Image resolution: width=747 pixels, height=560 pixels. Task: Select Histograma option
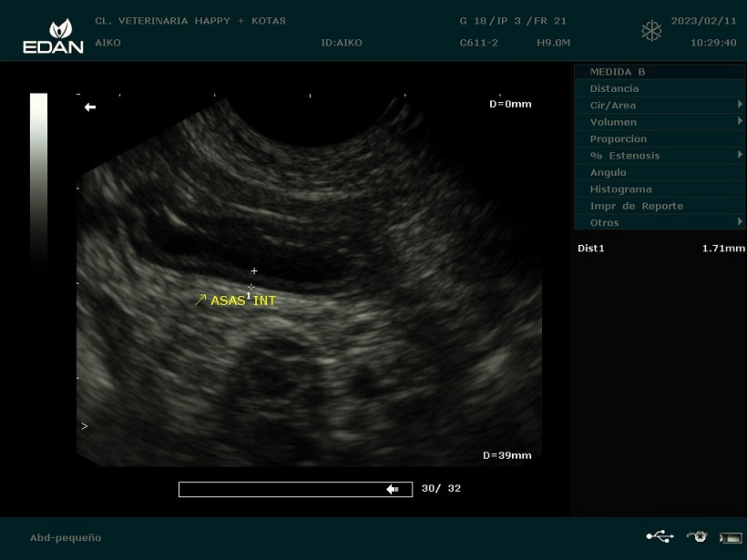pyautogui.click(x=660, y=189)
